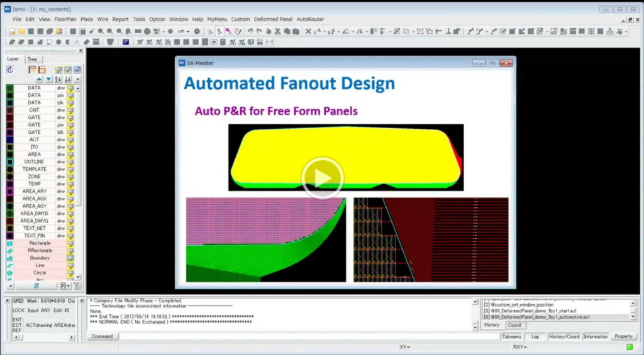Switch to the Coord tab
This screenshot has width=644, height=355.
[514, 325]
